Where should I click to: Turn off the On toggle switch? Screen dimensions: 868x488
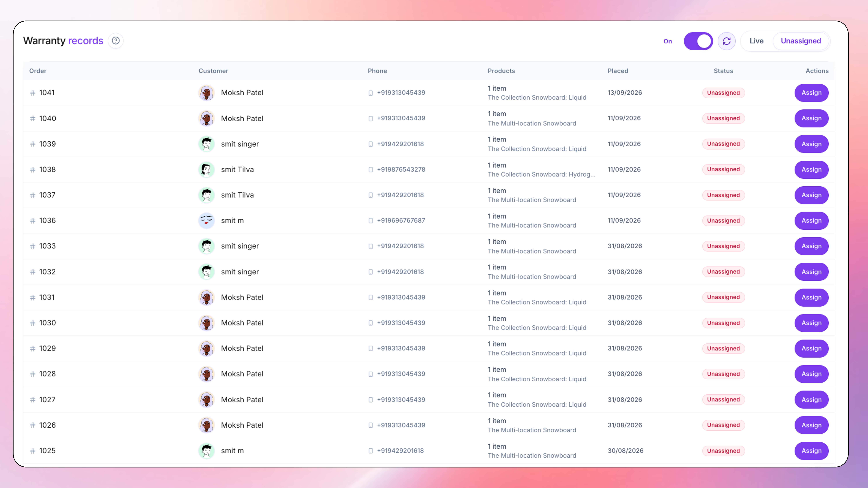point(698,41)
